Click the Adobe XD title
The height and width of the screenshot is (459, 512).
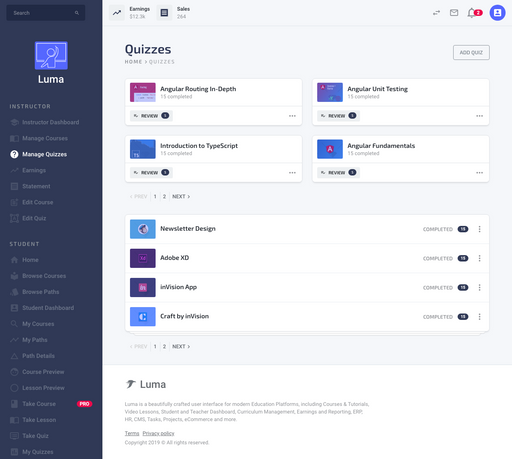[x=174, y=258]
